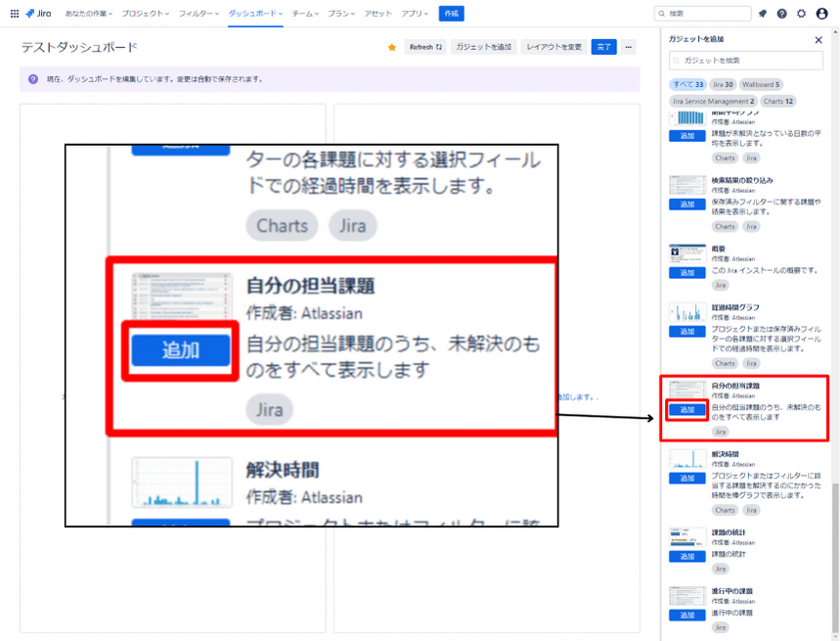This screenshot has height=641, width=840.
Task: Open the チーム dropdown menu
Action: (305, 14)
